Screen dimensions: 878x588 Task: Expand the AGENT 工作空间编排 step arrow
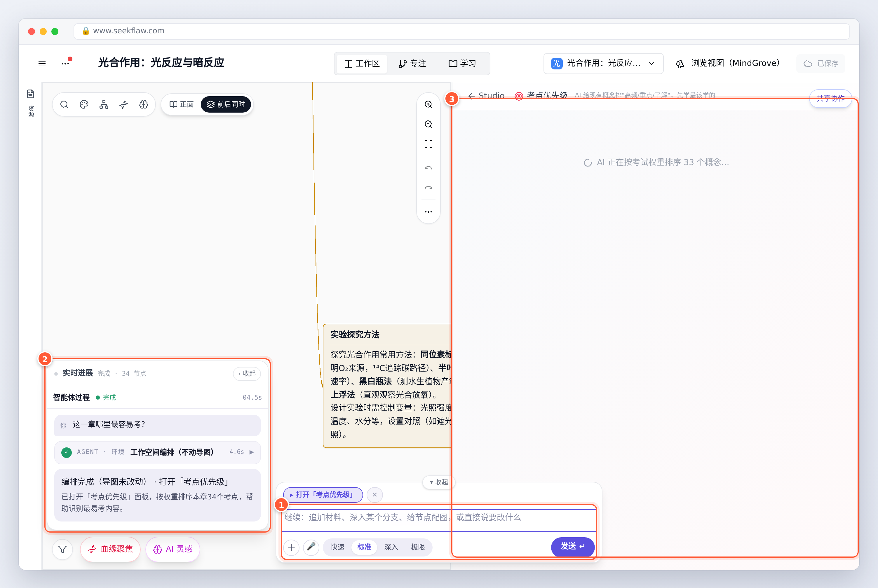pyautogui.click(x=252, y=452)
